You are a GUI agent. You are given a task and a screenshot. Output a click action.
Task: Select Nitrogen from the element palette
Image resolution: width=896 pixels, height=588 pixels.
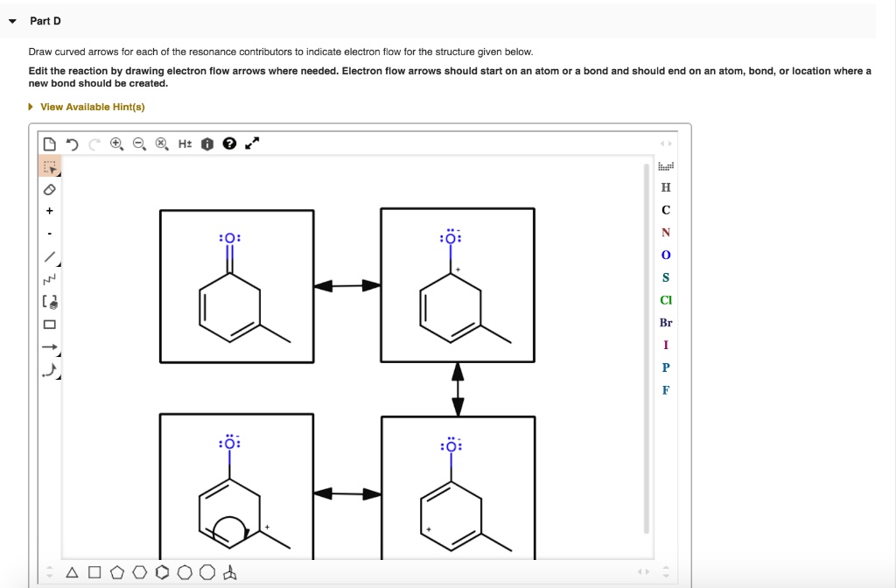665,232
